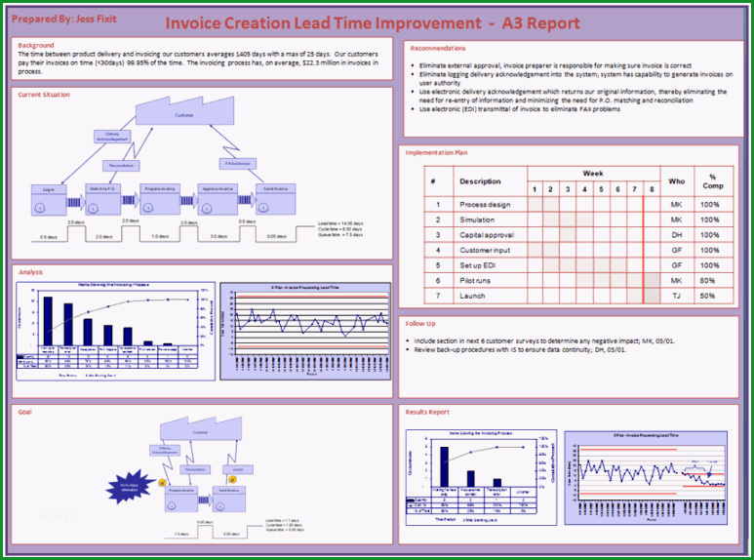
Task: Select the Customer factory shape in Goal diagram
Action: (x=201, y=428)
